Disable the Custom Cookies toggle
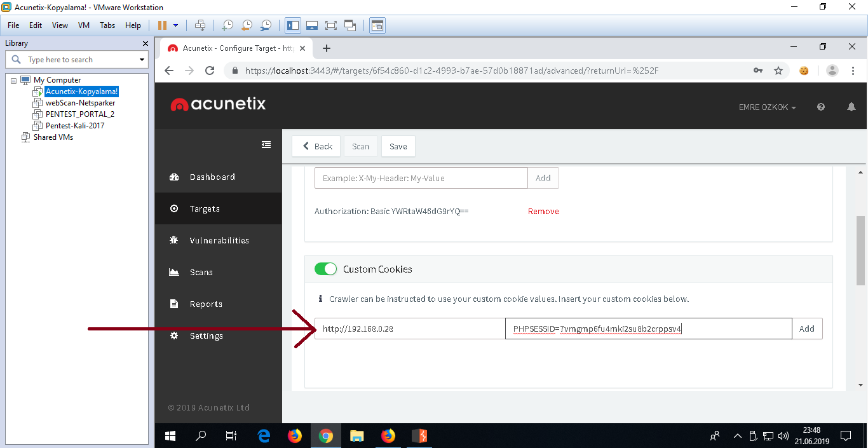 (326, 269)
